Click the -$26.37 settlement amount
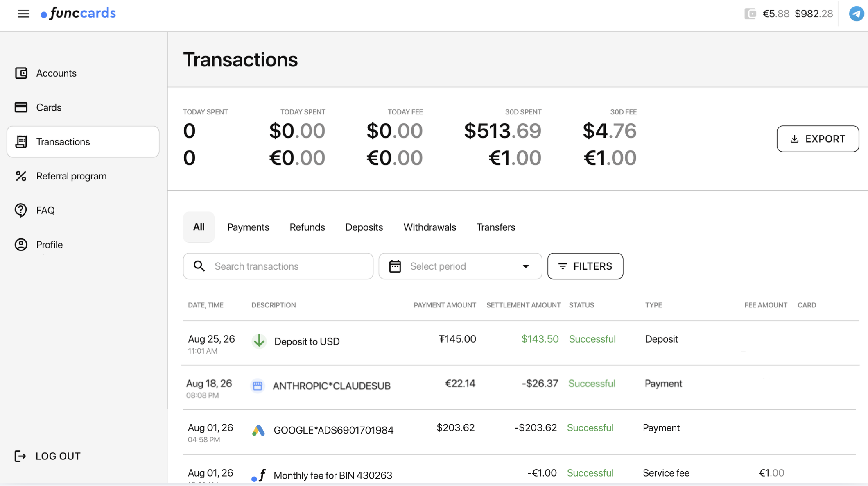868x486 pixels. [540, 384]
